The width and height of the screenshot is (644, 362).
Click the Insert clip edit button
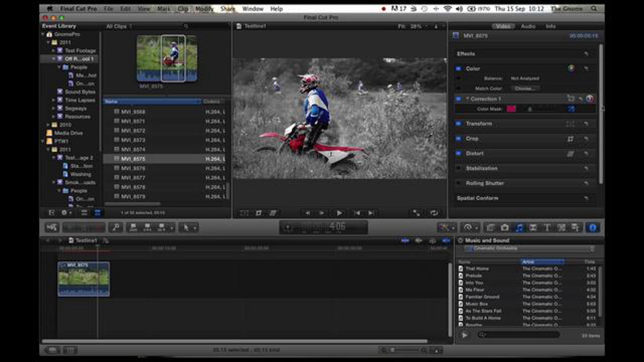click(x=147, y=228)
